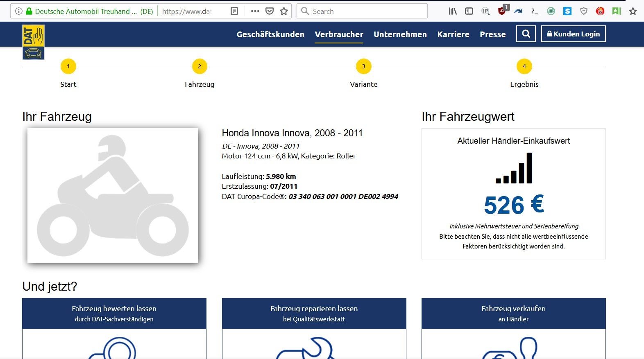This screenshot has width=644, height=359.
Task: Open the site search magnifier icon
Action: (526, 34)
